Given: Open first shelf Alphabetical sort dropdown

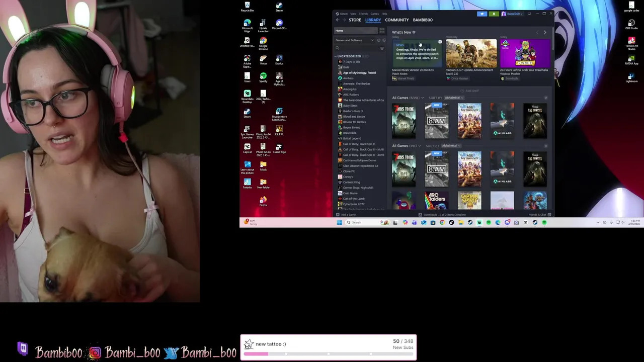Looking at the screenshot, I should (x=454, y=98).
